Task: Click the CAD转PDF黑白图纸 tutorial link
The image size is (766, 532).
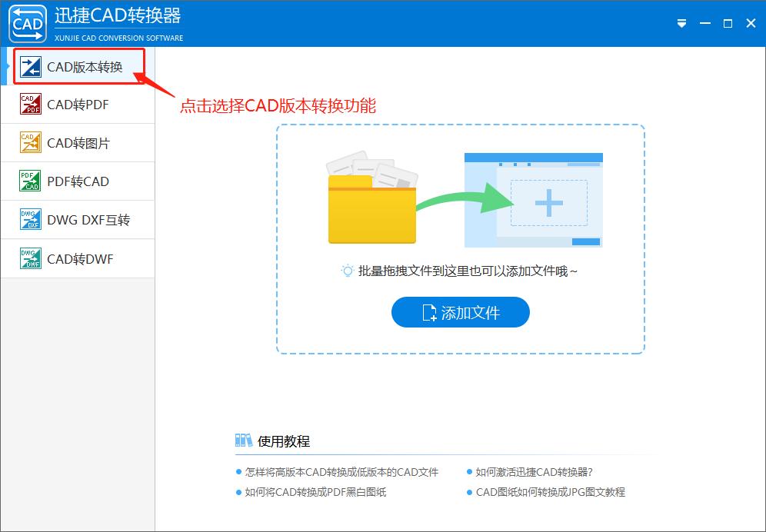Action: [x=316, y=492]
